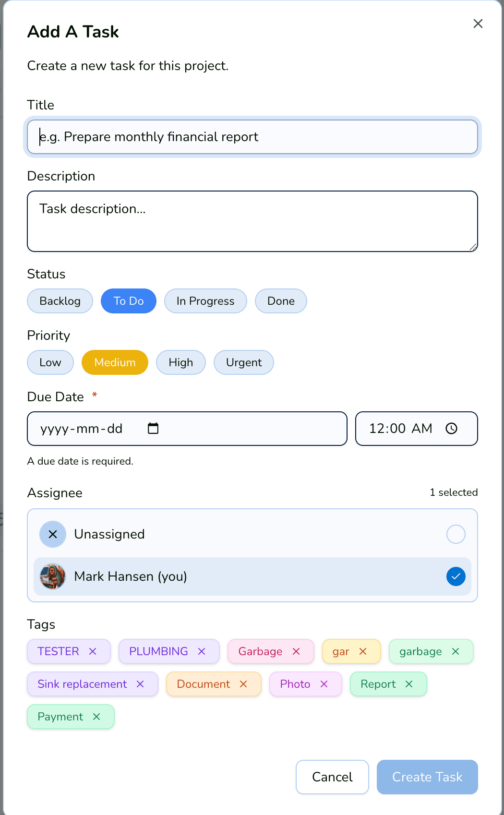Select the Unassigned radio circle
The width and height of the screenshot is (504, 815).
[456, 534]
